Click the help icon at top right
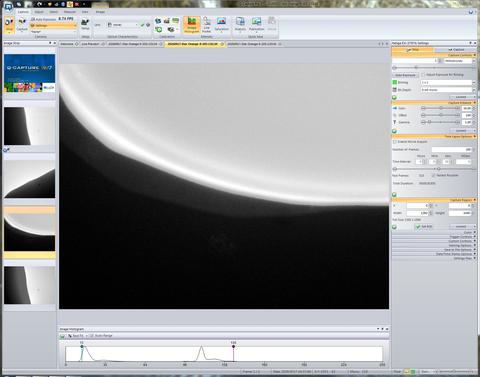 point(471,12)
